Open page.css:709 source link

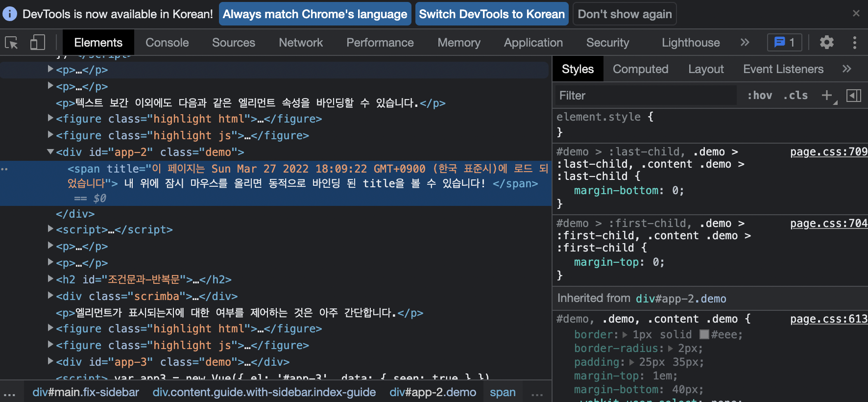point(829,152)
